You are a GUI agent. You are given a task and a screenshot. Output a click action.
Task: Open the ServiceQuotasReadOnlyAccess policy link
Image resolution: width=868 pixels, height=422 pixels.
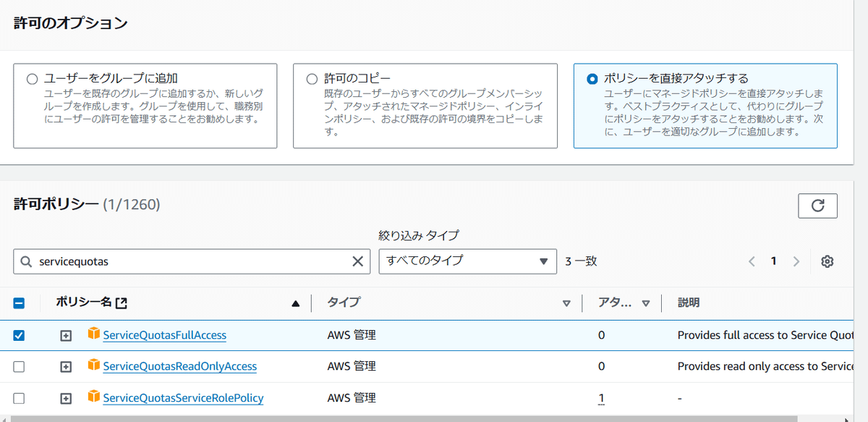[x=179, y=366]
